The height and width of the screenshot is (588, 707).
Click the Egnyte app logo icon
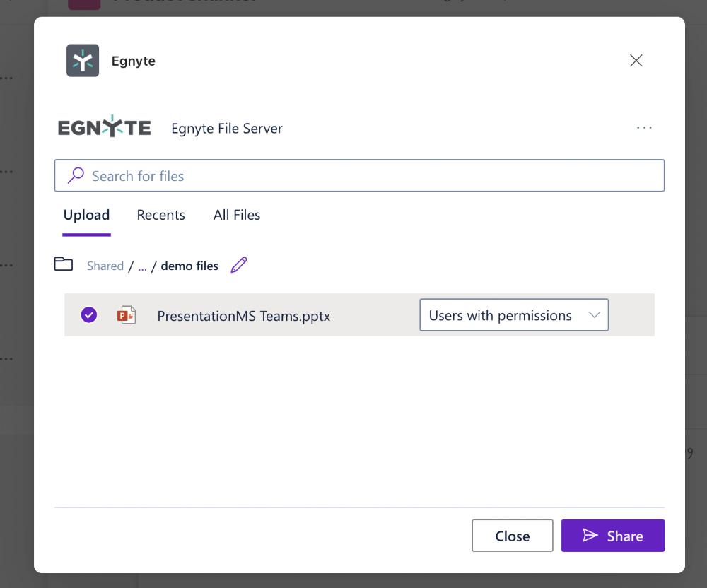[83, 60]
